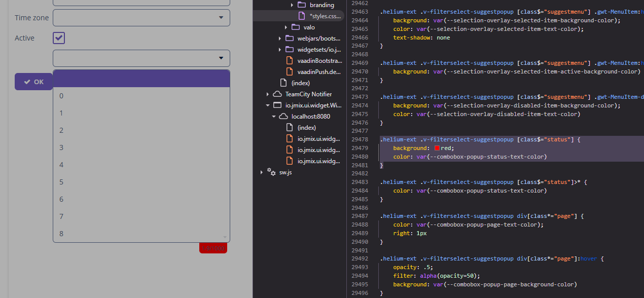Image resolution: width=644 pixels, height=298 pixels.
Task: Click the widgetsets/io.j... folder icon
Action: [x=290, y=50]
